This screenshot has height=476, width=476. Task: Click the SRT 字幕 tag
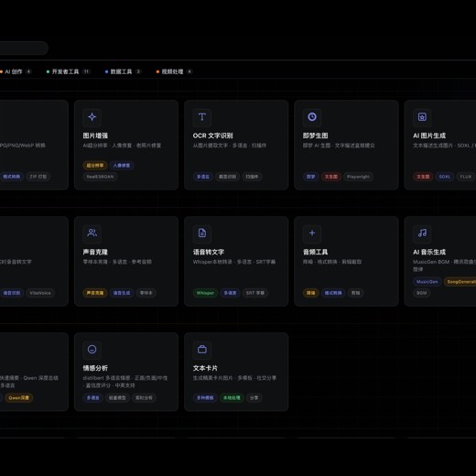pyautogui.click(x=255, y=293)
